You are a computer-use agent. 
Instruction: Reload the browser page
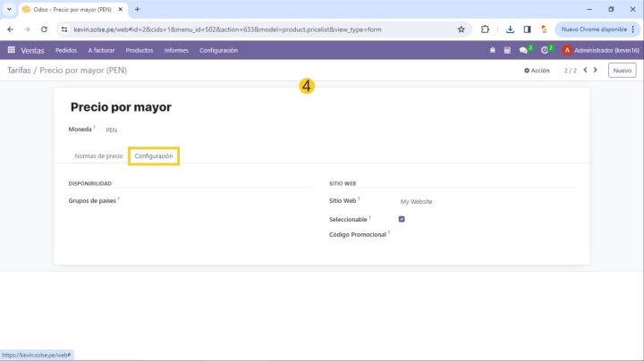43,29
